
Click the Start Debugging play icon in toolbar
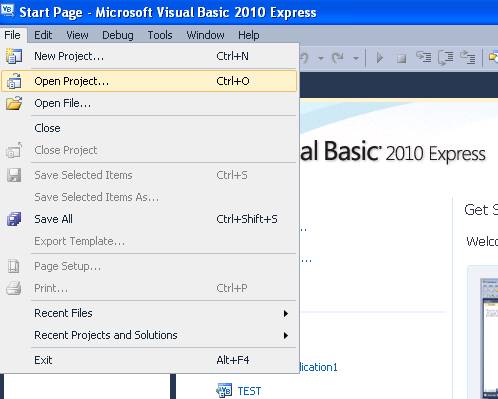[379, 58]
